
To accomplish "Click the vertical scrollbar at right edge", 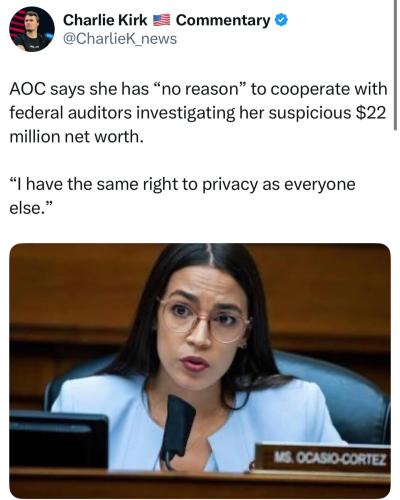I will point(395,65).
